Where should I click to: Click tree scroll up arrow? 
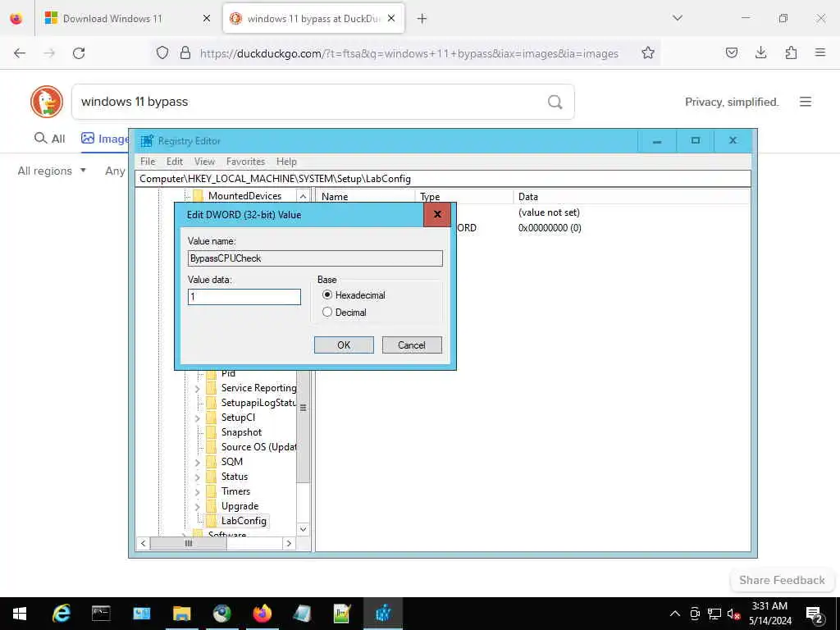pos(304,197)
